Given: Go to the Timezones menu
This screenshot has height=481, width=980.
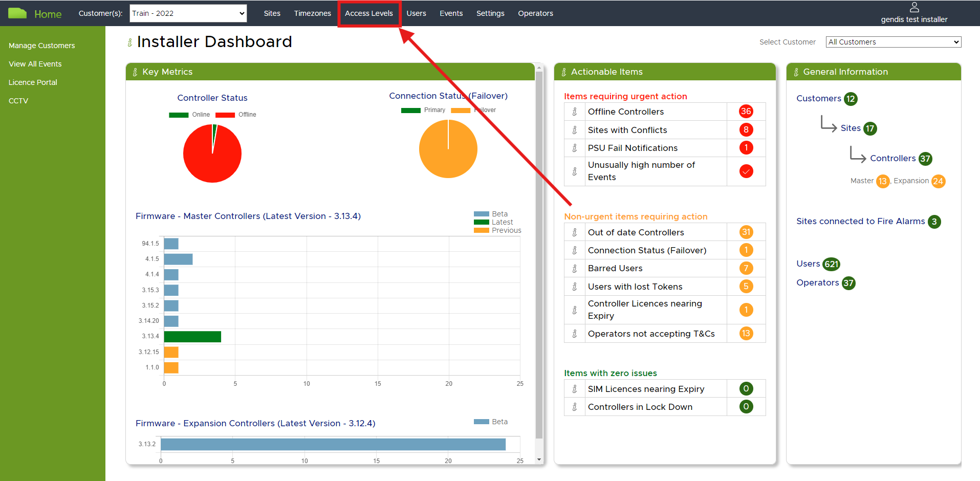Looking at the screenshot, I should click(x=312, y=13).
